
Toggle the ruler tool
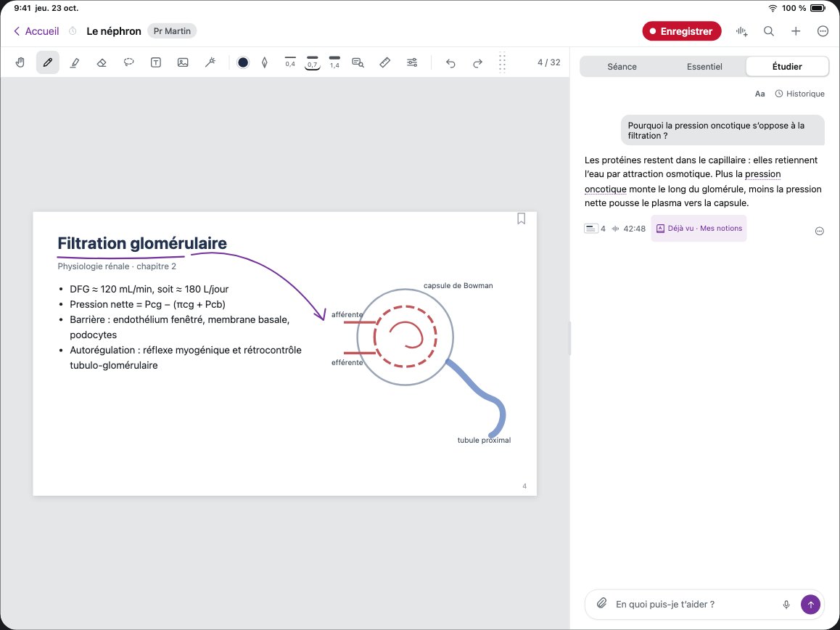click(x=384, y=62)
